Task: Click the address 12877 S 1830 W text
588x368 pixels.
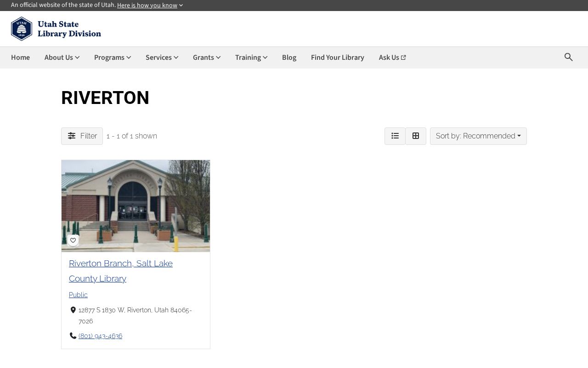Action: (135, 316)
